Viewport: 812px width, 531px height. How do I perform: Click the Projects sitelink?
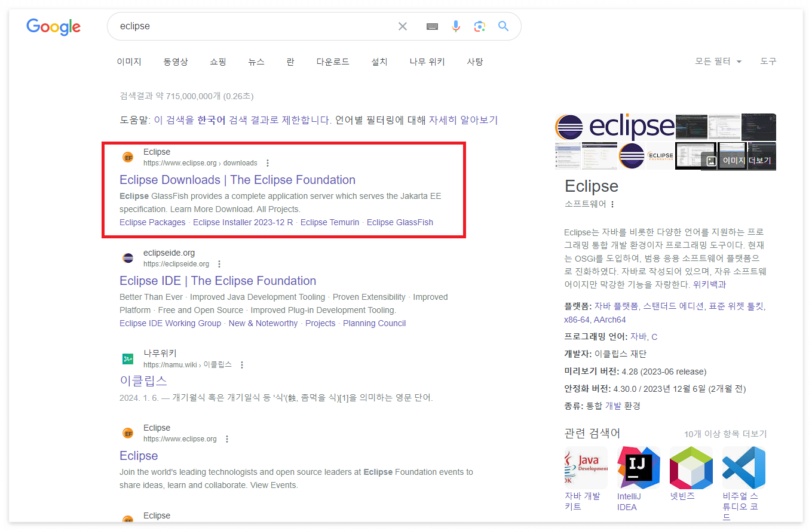[320, 323]
